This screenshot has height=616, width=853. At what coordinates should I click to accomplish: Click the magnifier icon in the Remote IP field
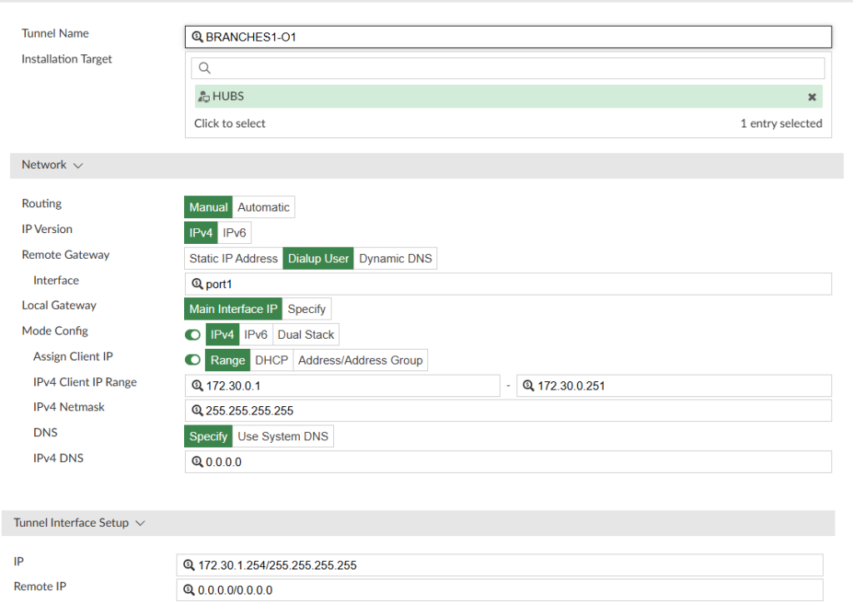pyautogui.click(x=189, y=590)
